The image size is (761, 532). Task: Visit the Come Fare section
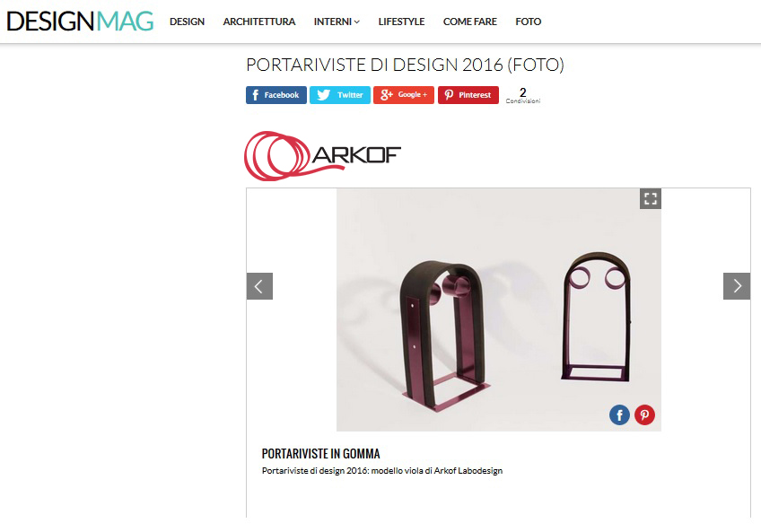[x=470, y=22]
